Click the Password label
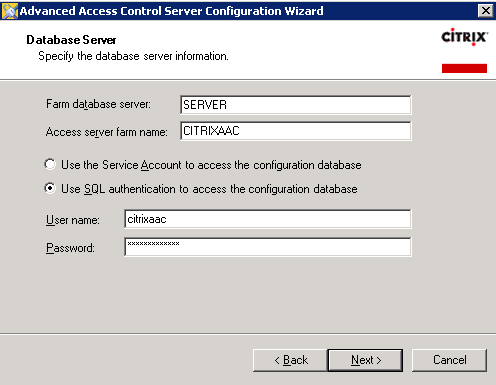This screenshot has height=385, width=496. point(70,248)
